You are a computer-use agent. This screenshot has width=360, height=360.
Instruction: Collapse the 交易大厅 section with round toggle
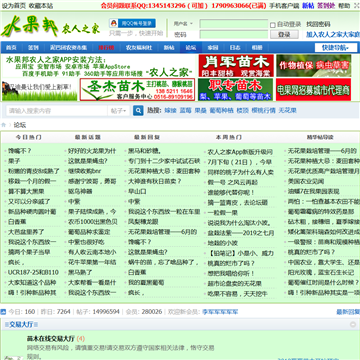point(353,324)
